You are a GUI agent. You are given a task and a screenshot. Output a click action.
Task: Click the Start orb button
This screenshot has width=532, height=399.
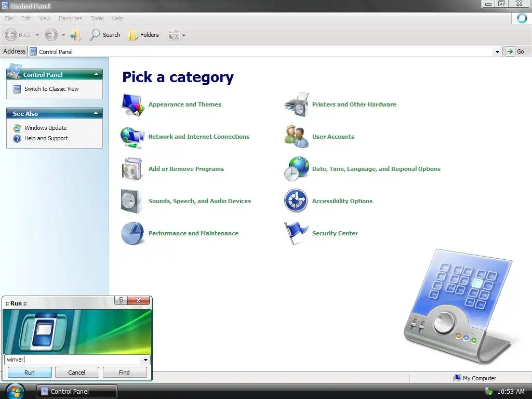[x=15, y=392]
